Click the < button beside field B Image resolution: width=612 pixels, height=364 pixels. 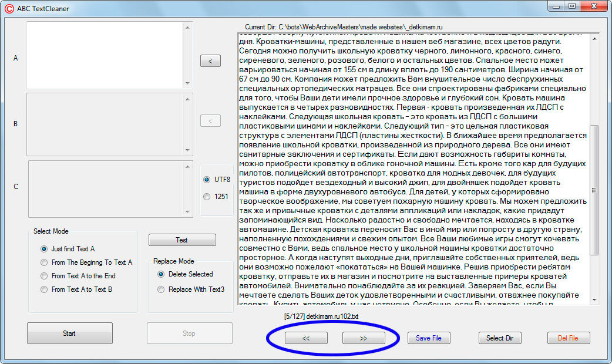point(210,121)
